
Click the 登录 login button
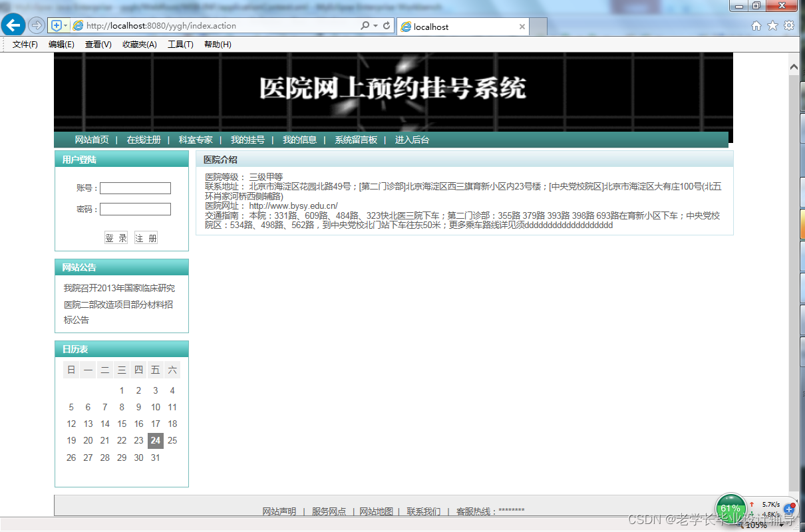point(116,237)
